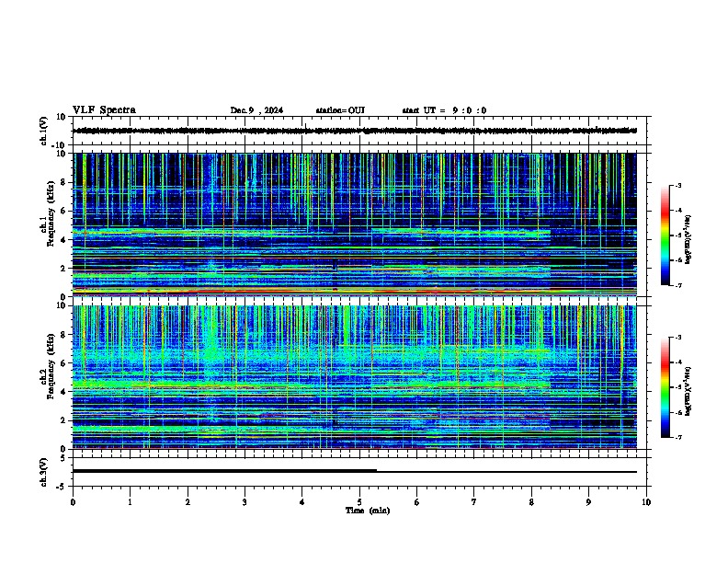The width and height of the screenshot is (728, 563).
Task: Click the "9" tick on the time axis
Action: coord(588,501)
